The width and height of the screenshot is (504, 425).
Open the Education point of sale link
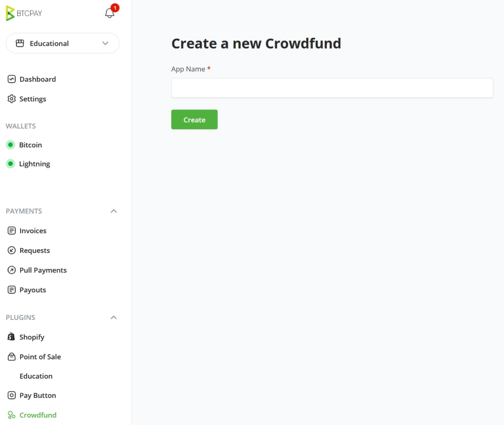point(36,376)
